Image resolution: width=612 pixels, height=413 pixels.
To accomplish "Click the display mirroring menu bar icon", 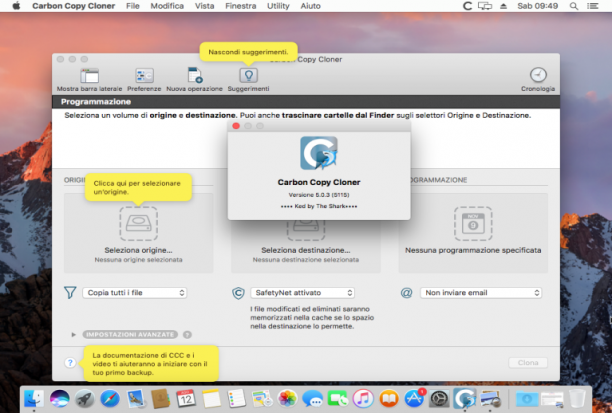I will click(485, 6).
